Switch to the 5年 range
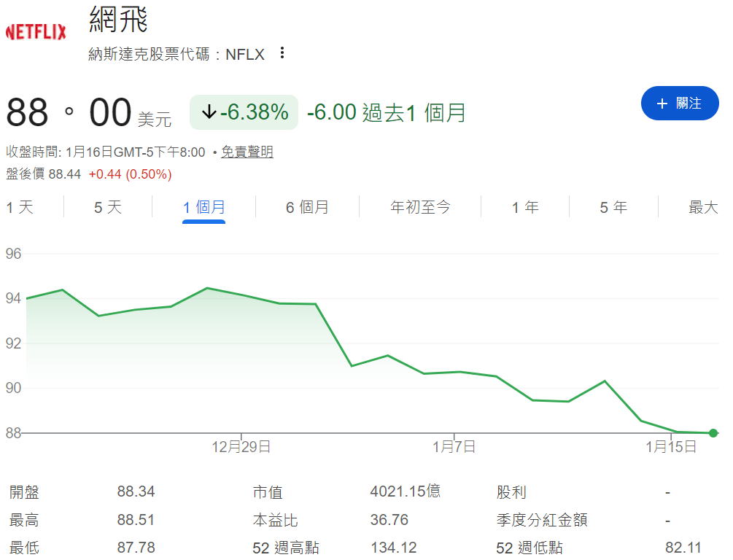The height and width of the screenshot is (560, 733). coord(613,207)
